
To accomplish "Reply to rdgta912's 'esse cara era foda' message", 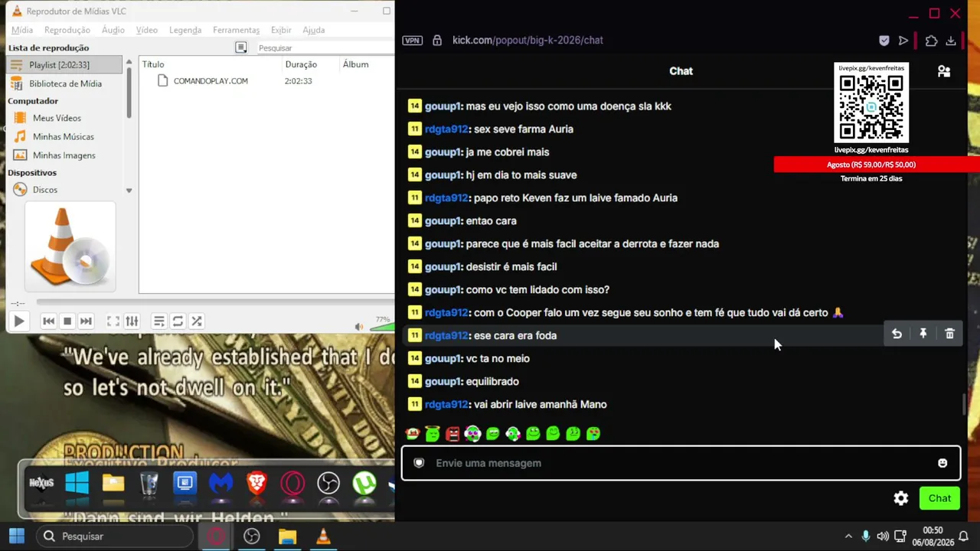I will pyautogui.click(x=897, y=334).
